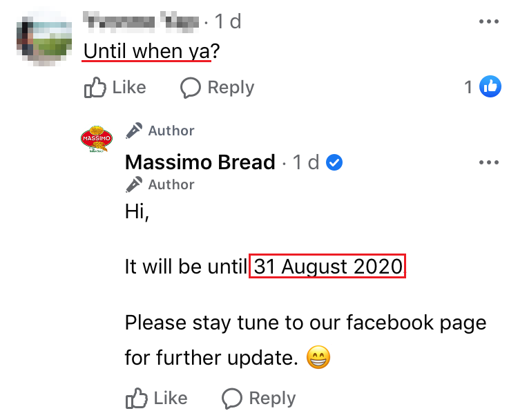This screenshot has width=518, height=420.
Task: Show who reacted via the "1" count
Action: [468, 88]
